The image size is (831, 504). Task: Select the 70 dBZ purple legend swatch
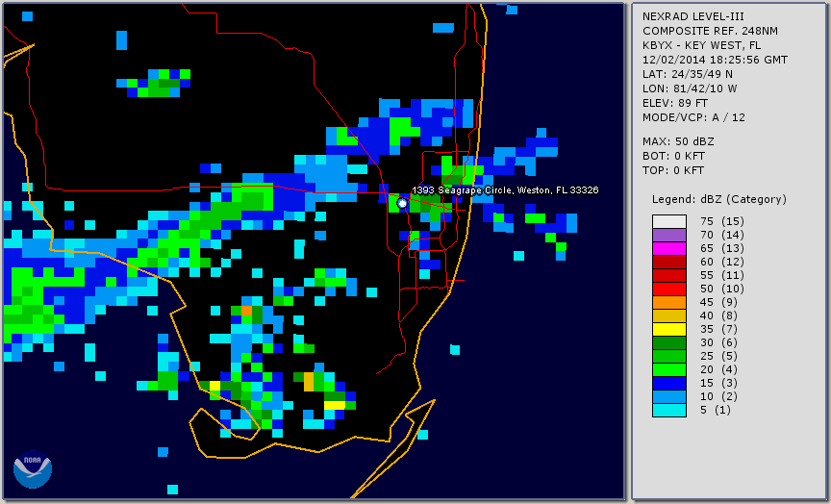pyautogui.click(x=668, y=235)
